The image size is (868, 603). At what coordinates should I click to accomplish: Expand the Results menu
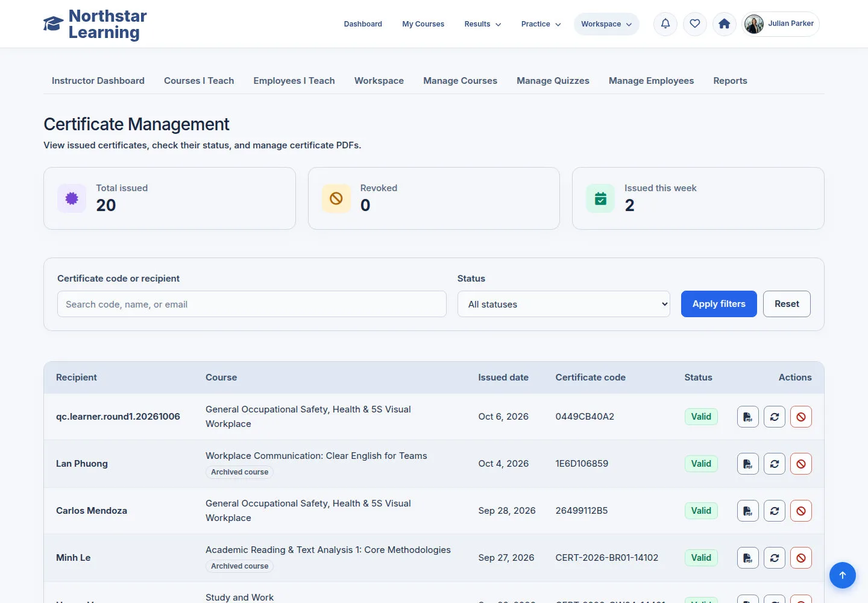click(x=483, y=24)
